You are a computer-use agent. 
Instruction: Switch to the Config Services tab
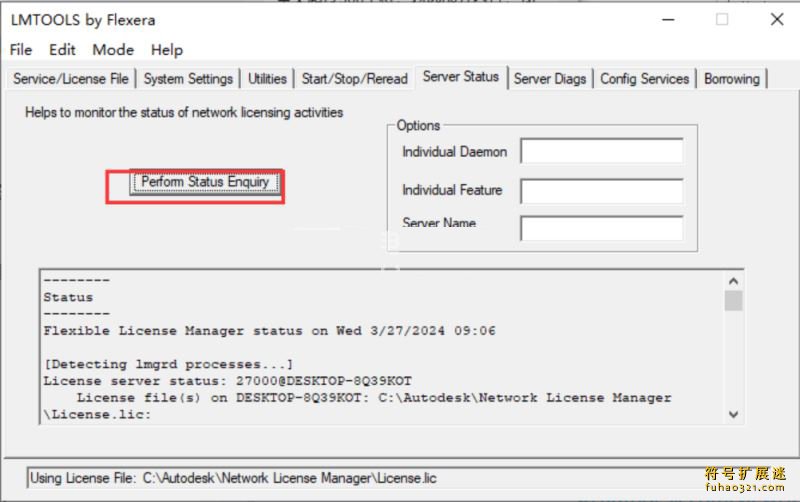coord(644,79)
